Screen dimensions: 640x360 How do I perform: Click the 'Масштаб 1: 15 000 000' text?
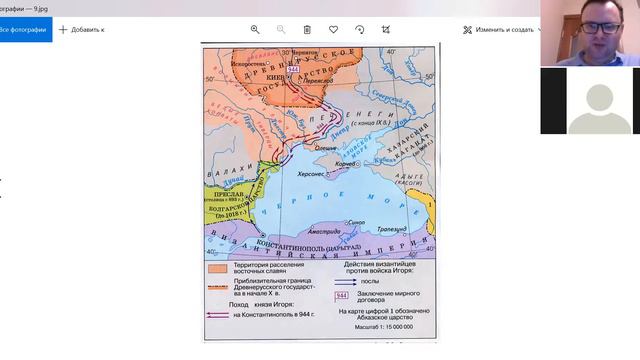coord(384,327)
